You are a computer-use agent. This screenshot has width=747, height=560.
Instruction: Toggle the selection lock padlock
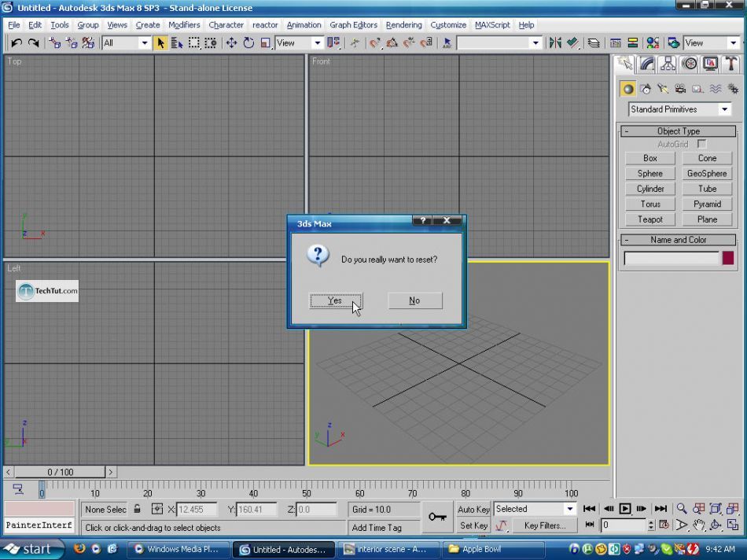137,509
